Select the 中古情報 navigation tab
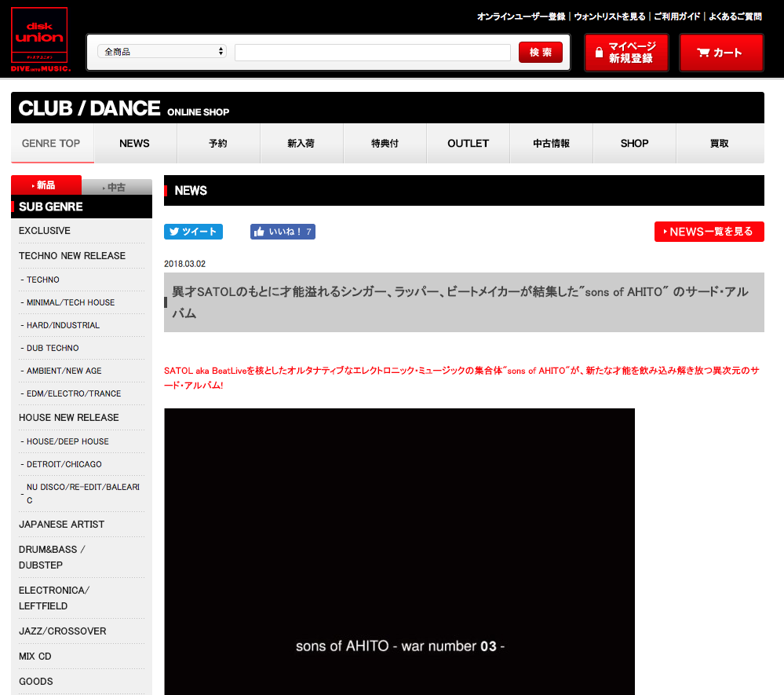This screenshot has width=784, height=695. pos(551,144)
